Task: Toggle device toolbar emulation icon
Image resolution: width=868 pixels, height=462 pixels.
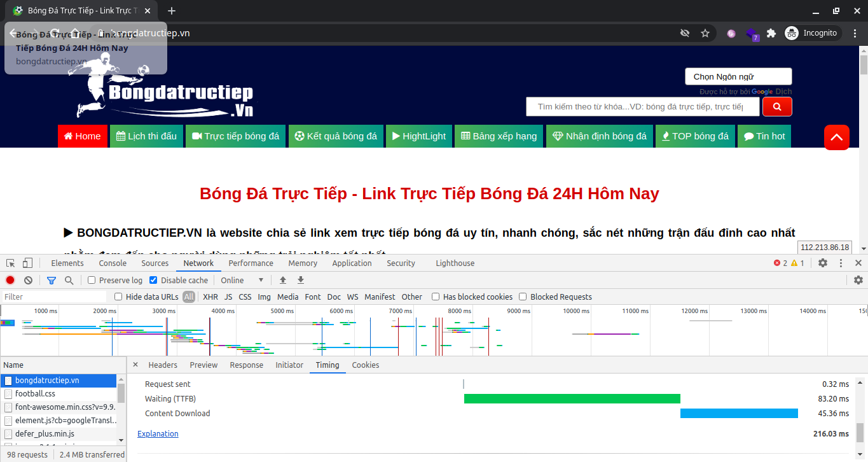Action: [27, 263]
